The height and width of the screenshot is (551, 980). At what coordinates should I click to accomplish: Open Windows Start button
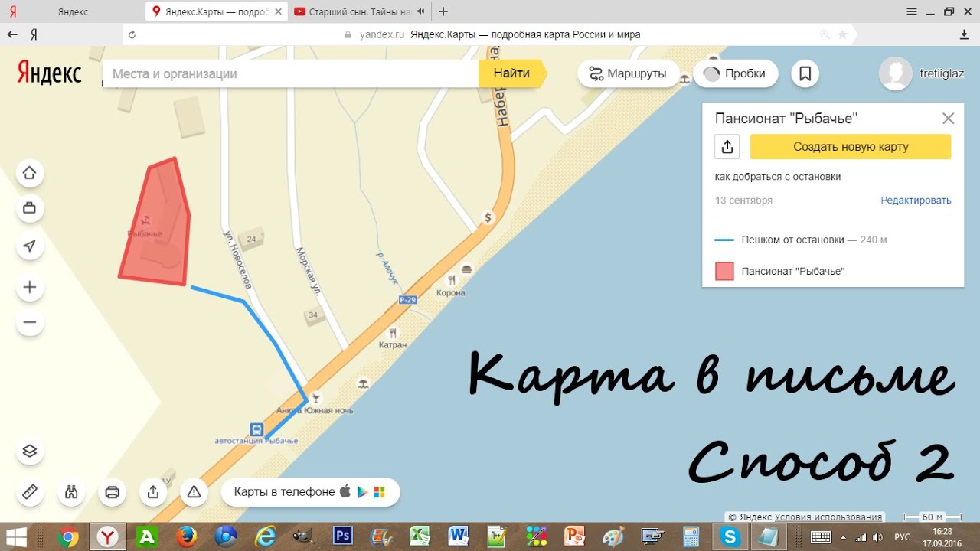point(16,537)
